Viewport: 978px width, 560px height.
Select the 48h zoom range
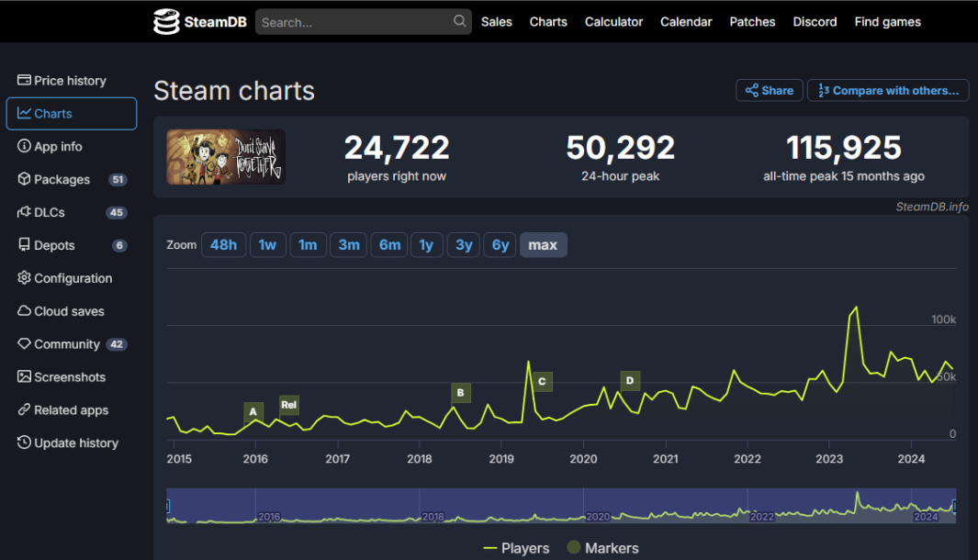[223, 245]
